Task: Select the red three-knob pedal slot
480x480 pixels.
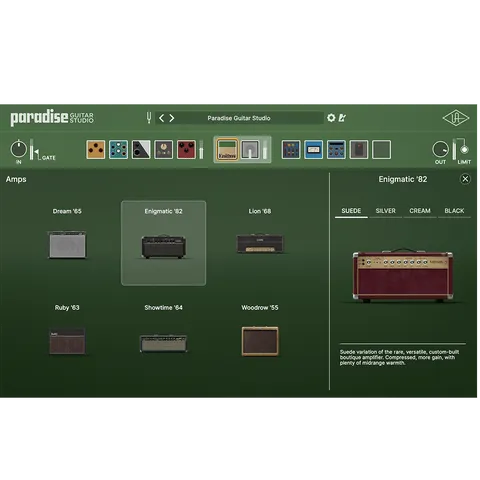Action: (x=186, y=149)
